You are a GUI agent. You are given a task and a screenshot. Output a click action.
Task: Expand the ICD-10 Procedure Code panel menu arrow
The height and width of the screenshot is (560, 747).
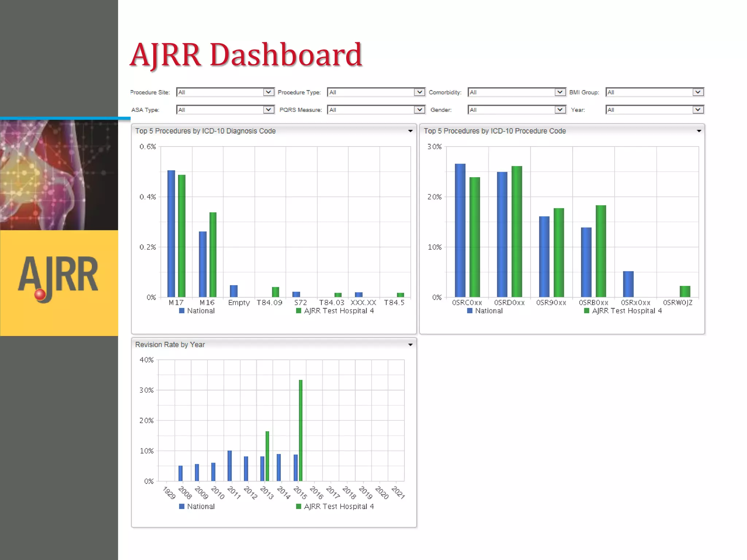click(x=698, y=131)
